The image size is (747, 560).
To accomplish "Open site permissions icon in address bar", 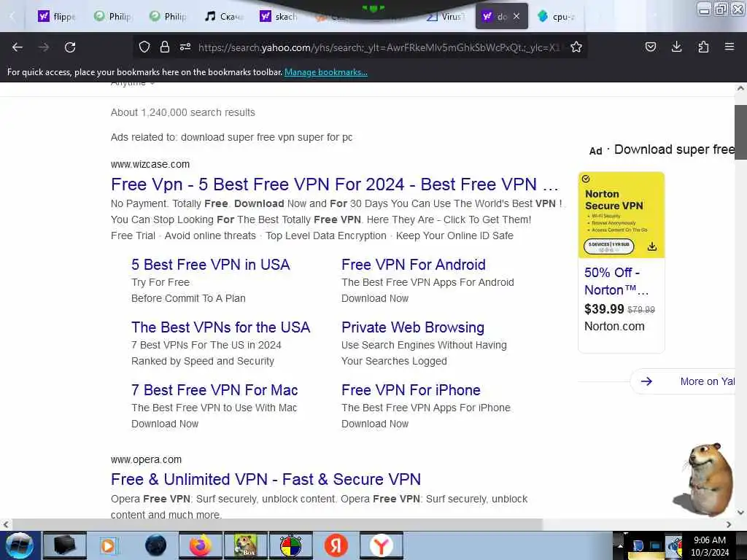I will coord(185,47).
